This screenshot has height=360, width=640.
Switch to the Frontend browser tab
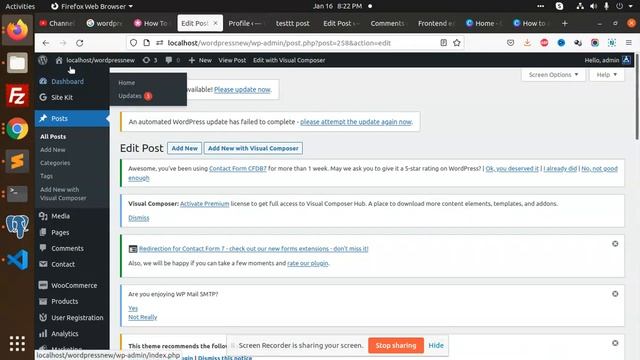(436, 23)
